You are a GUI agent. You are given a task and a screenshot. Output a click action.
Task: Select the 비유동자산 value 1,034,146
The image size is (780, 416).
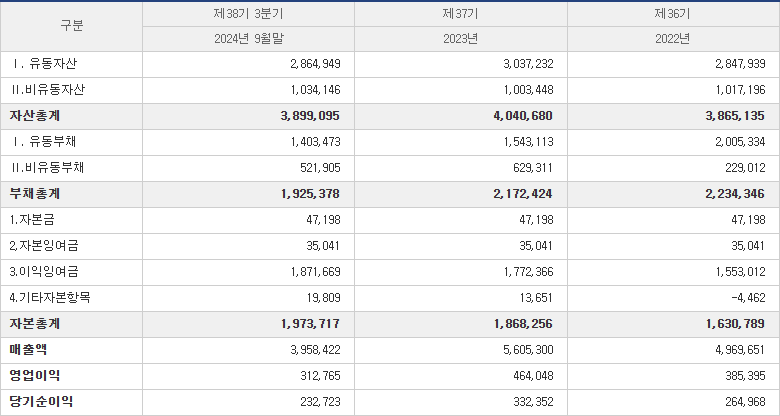(x=315, y=90)
